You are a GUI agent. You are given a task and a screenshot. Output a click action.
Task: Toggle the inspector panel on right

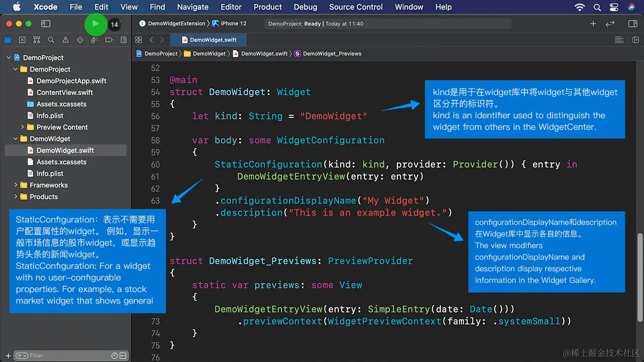click(633, 24)
